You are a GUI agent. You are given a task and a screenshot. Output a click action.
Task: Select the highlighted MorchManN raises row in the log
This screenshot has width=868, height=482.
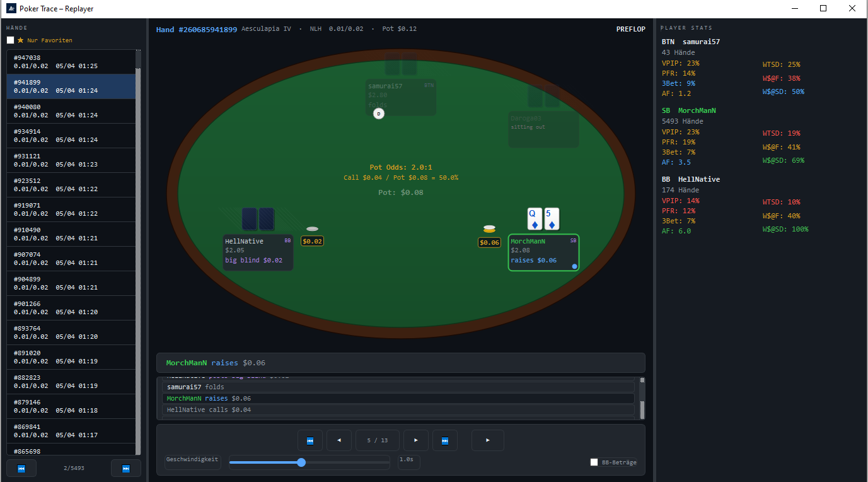(398, 399)
